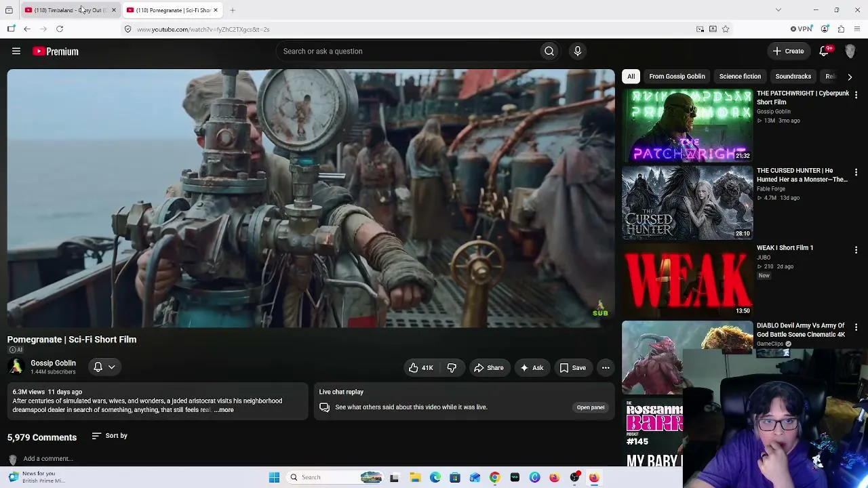
Task: Filter by Science fiction chip
Action: [x=740, y=77]
